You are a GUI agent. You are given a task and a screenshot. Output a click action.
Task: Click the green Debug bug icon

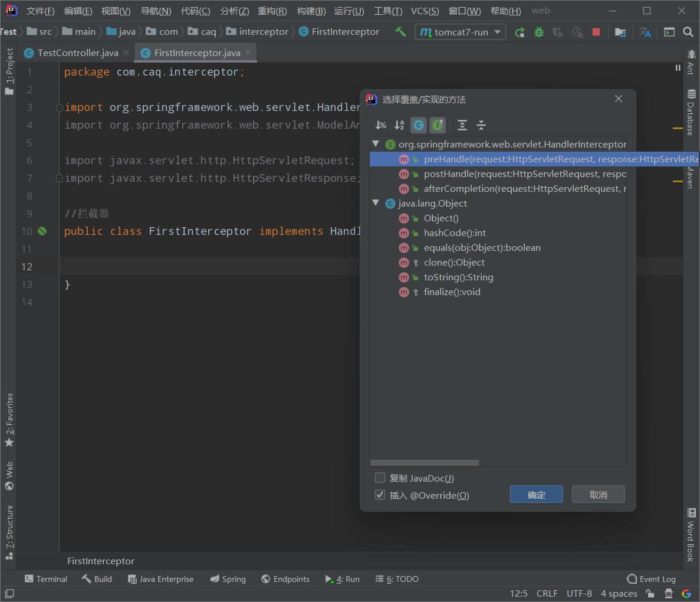538,32
